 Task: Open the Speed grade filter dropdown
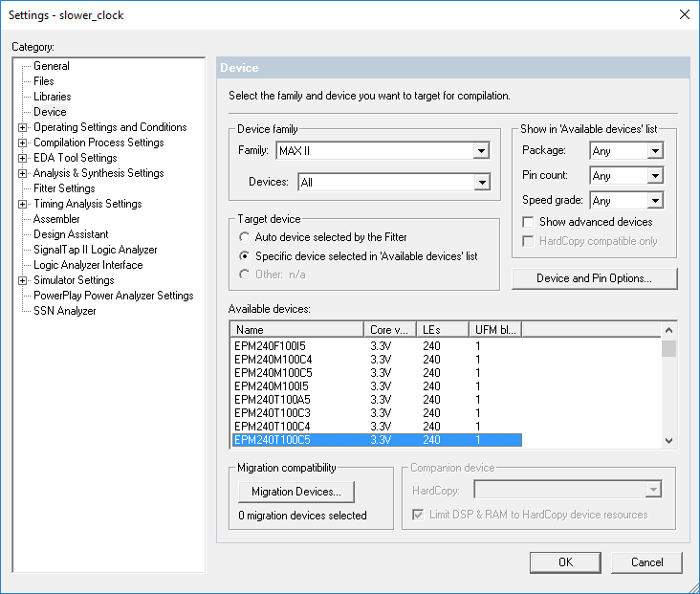coord(654,201)
